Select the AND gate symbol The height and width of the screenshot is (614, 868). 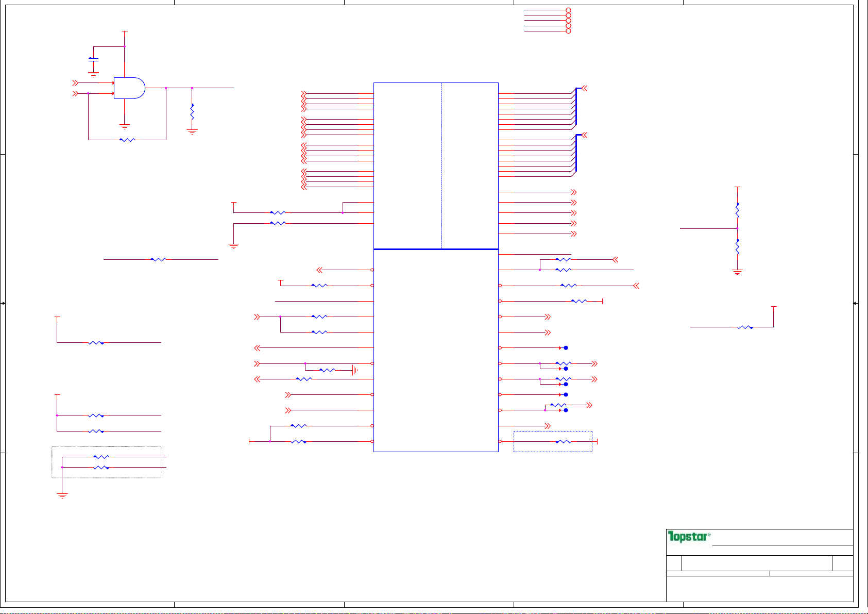(129, 88)
